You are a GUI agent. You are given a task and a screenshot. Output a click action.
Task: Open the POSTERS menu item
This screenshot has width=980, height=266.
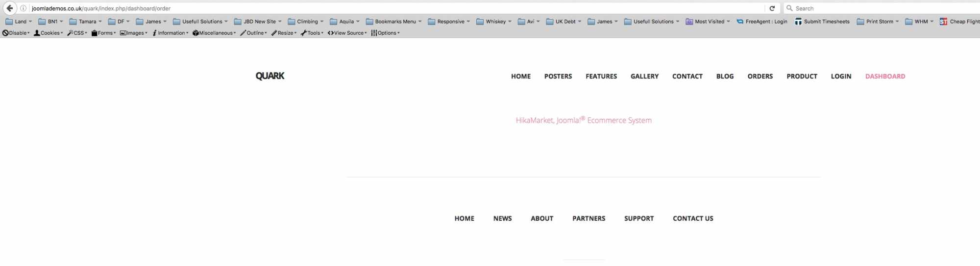[558, 77]
